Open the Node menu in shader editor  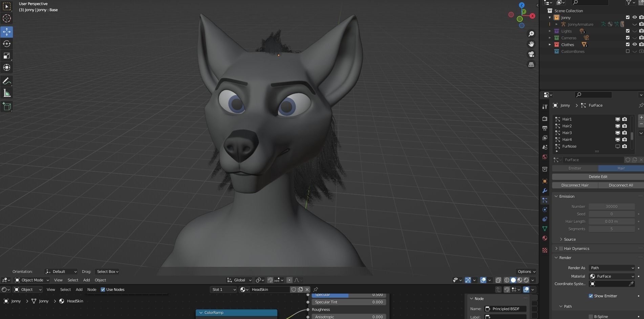tap(92, 290)
